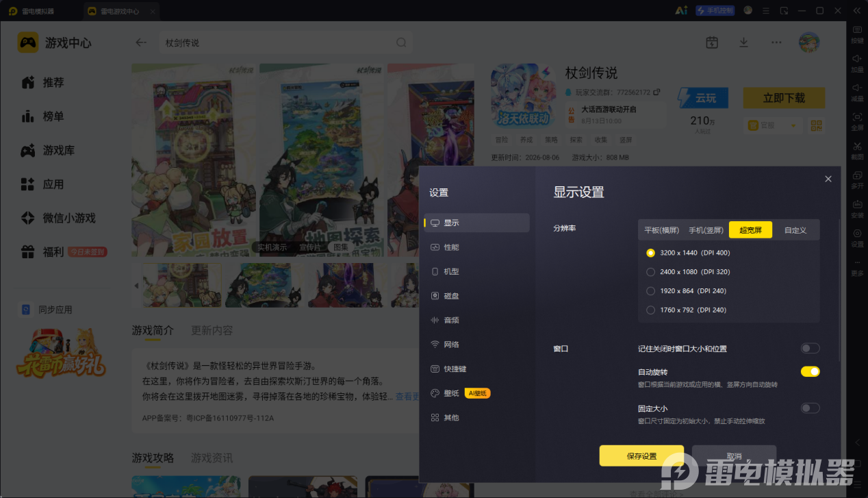Click 立即下载 to download the game
Screen dimensions: 868x498
tap(784, 98)
